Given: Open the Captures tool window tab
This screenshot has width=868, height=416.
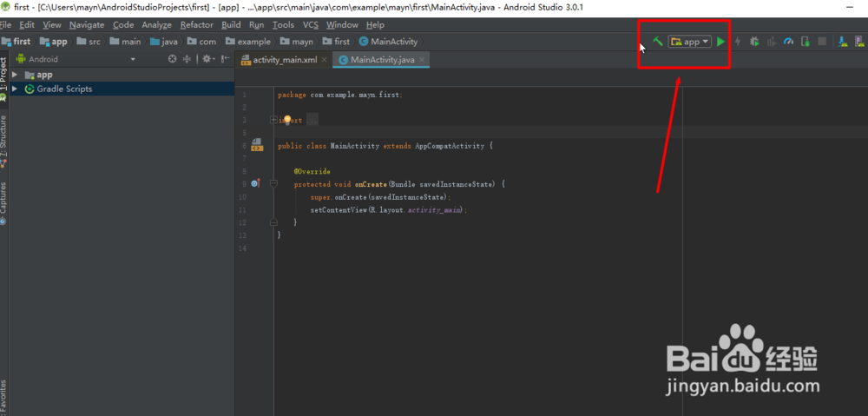Looking at the screenshot, I should click(3, 202).
